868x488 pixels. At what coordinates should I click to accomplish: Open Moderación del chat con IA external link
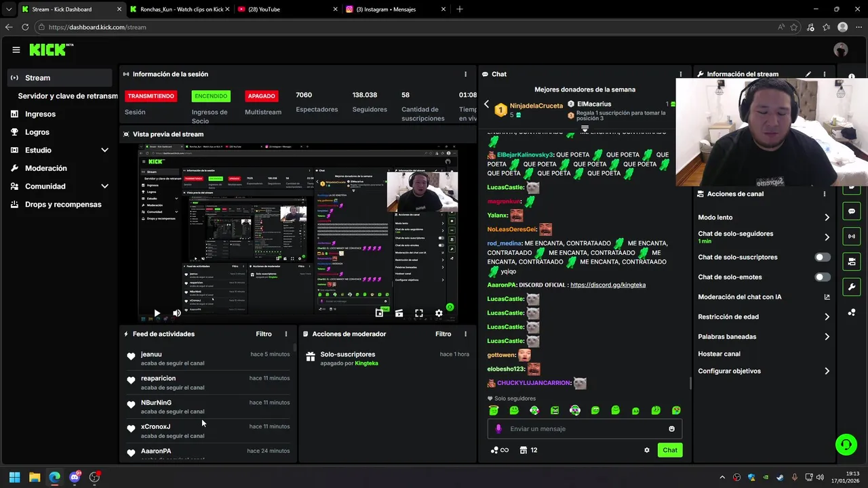tap(827, 297)
